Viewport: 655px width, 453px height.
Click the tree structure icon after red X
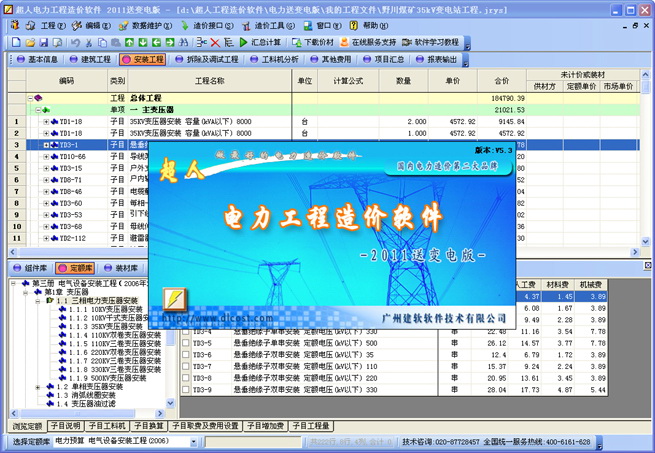click(x=228, y=42)
